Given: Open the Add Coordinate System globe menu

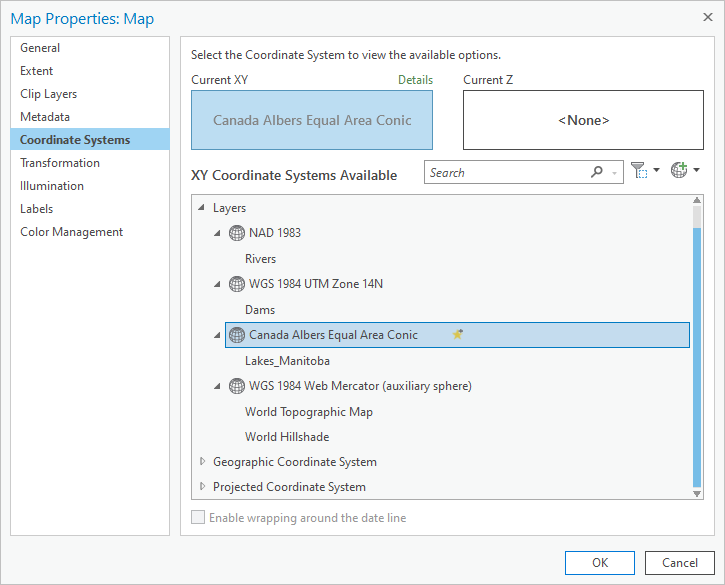Looking at the screenshot, I should pos(684,172).
